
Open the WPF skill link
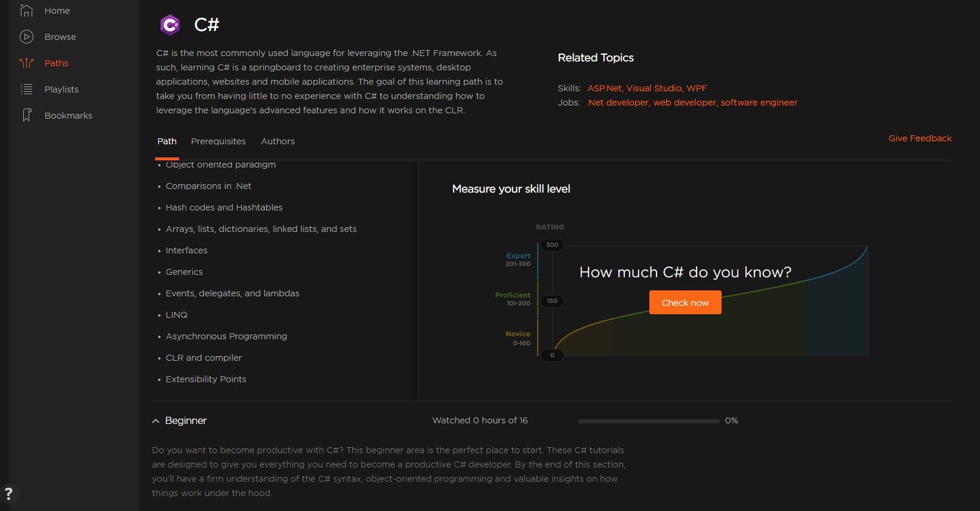[697, 88]
